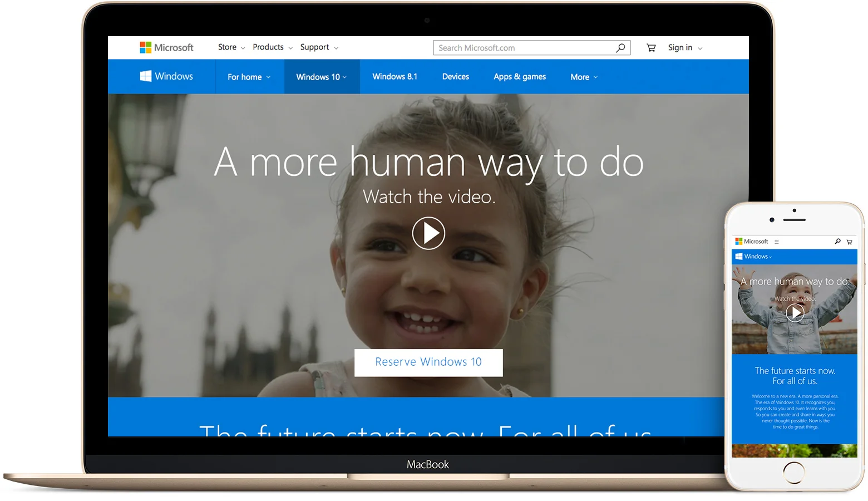The height and width of the screenshot is (501, 868).
Task: Play the video on the phone screen
Action: (x=795, y=313)
